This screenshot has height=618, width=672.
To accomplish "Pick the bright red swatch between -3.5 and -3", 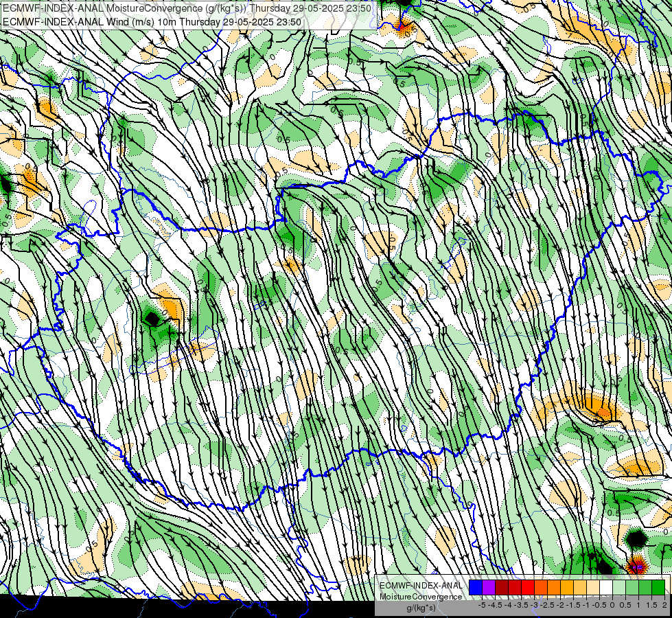I will point(528,588).
